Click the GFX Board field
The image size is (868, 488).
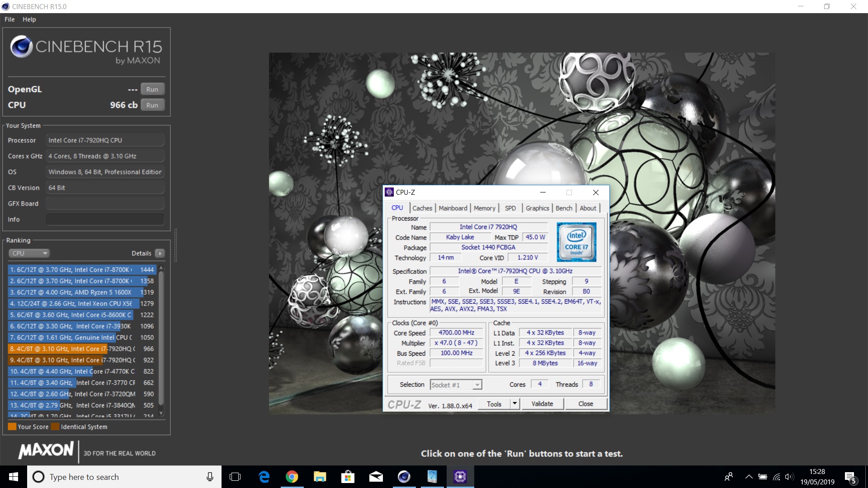(105, 204)
